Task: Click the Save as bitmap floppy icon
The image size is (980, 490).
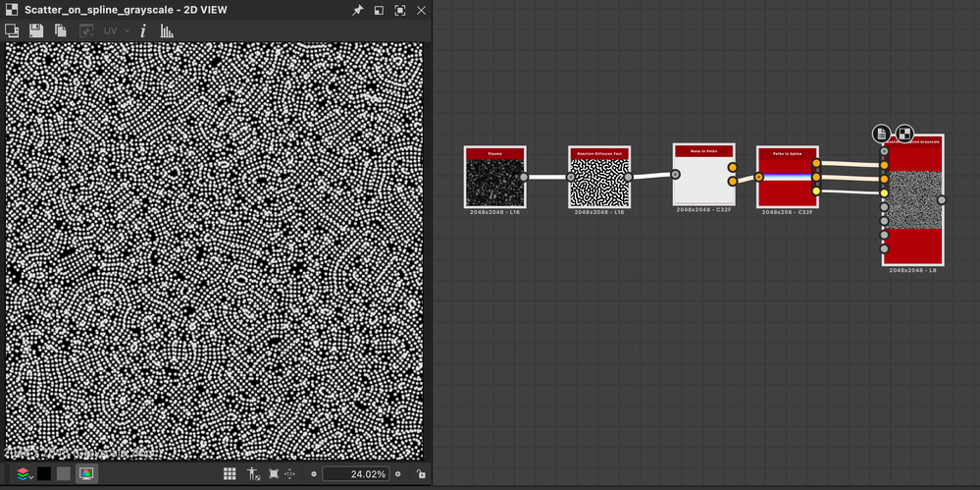Action: click(x=36, y=30)
